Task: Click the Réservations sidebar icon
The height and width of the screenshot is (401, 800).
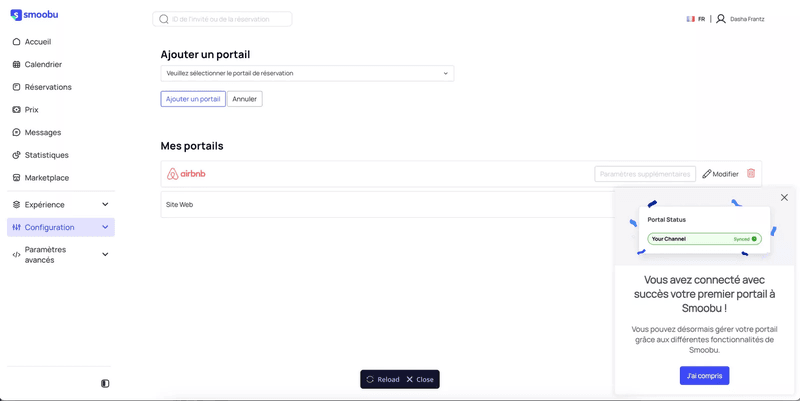Action: (x=16, y=87)
